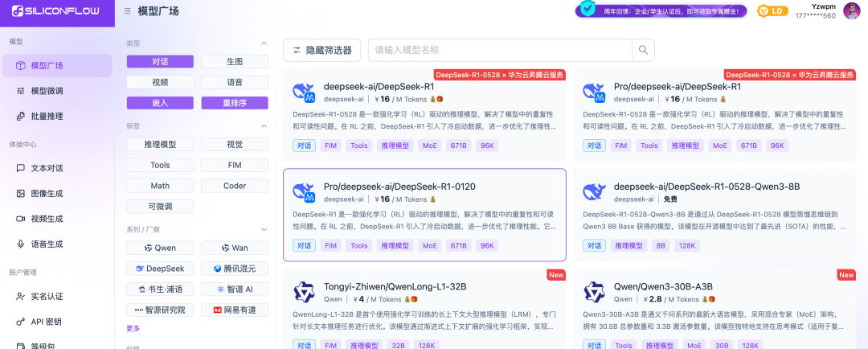Click the 视频生成 camera icon
This screenshot has height=349, width=868.
20,219
